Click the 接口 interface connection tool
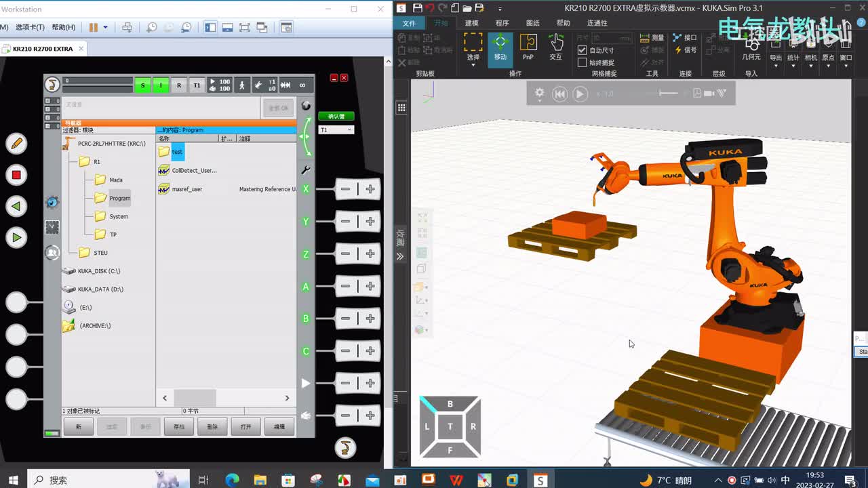This screenshot has height=488, width=868. click(685, 38)
